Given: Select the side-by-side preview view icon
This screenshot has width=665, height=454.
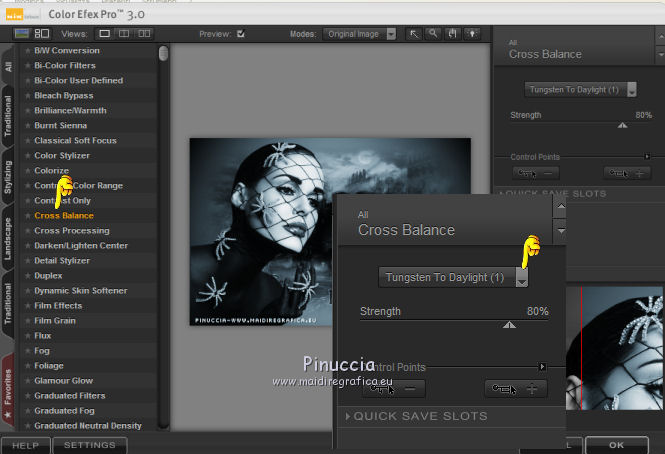Looking at the screenshot, I should [144, 34].
